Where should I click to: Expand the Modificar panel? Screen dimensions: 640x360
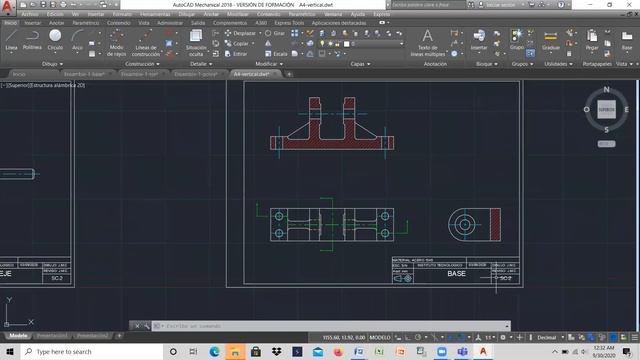(x=269, y=64)
